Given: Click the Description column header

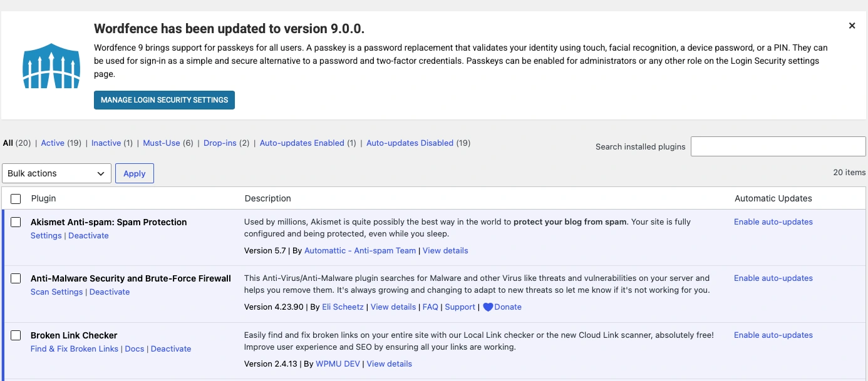Looking at the screenshot, I should click(268, 198).
